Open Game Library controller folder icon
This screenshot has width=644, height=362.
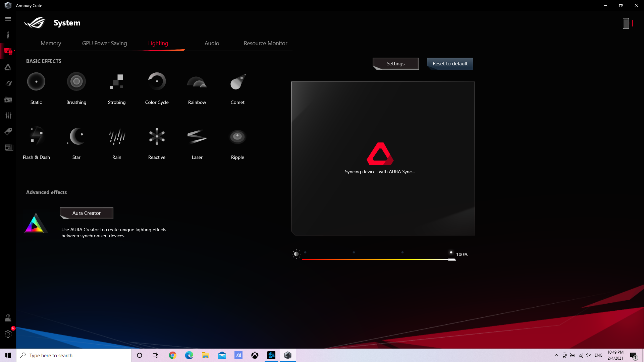(x=8, y=100)
